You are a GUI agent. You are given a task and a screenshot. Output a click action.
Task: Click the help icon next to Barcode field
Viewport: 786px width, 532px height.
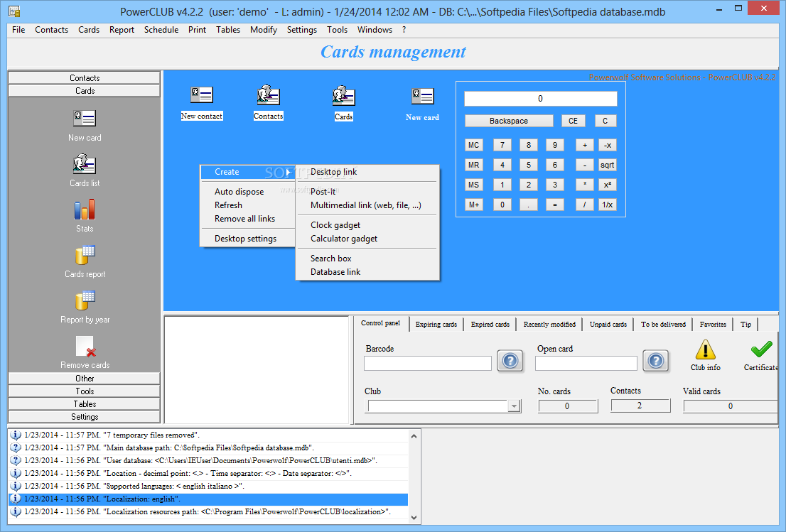[510, 361]
